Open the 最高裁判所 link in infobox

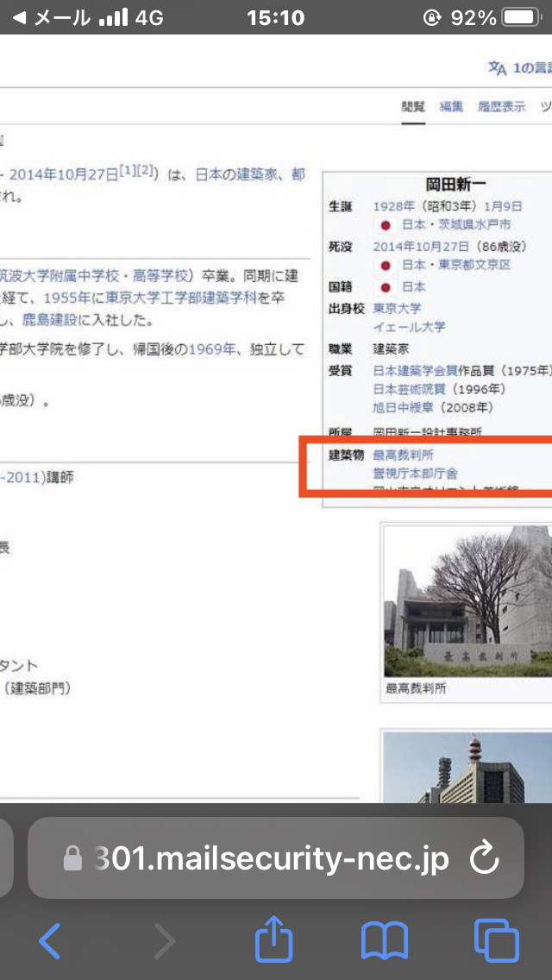403,455
